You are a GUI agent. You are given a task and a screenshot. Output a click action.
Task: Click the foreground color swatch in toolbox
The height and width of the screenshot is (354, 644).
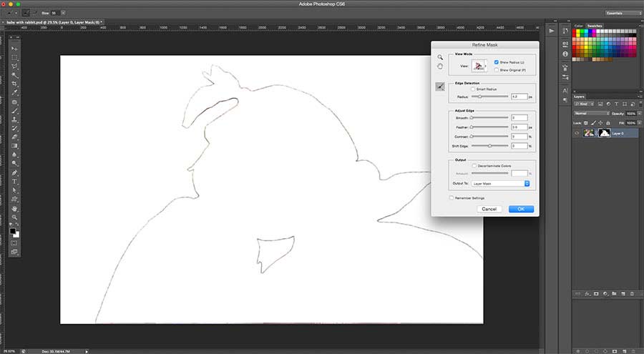(x=13, y=232)
